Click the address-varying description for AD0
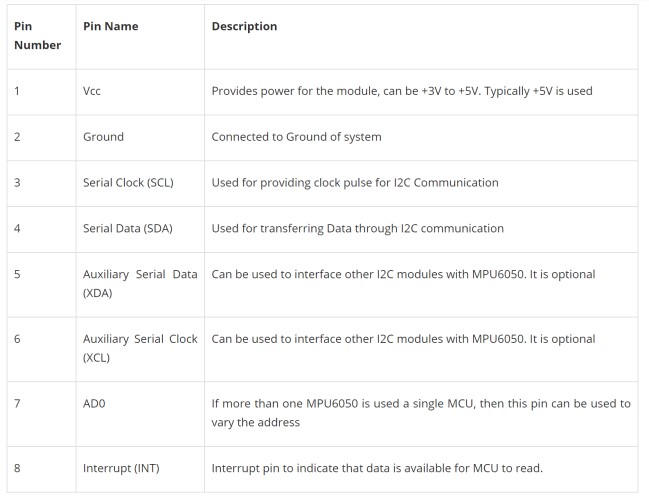649x500 pixels. point(420,412)
